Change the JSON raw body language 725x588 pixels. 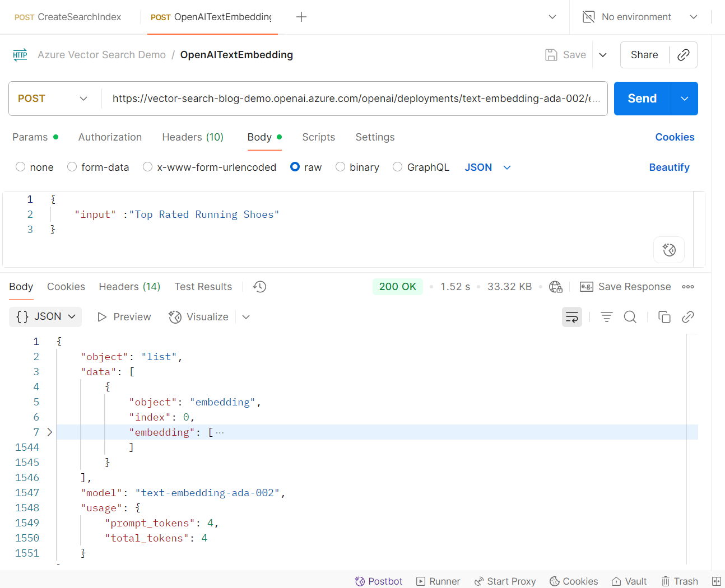pyautogui.click(x=488, y=167)
